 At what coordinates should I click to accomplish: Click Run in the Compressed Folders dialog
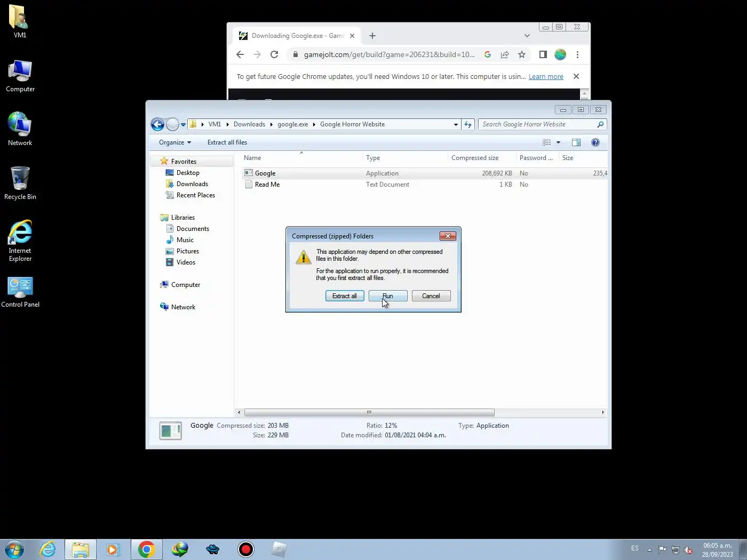pos(388,296)
